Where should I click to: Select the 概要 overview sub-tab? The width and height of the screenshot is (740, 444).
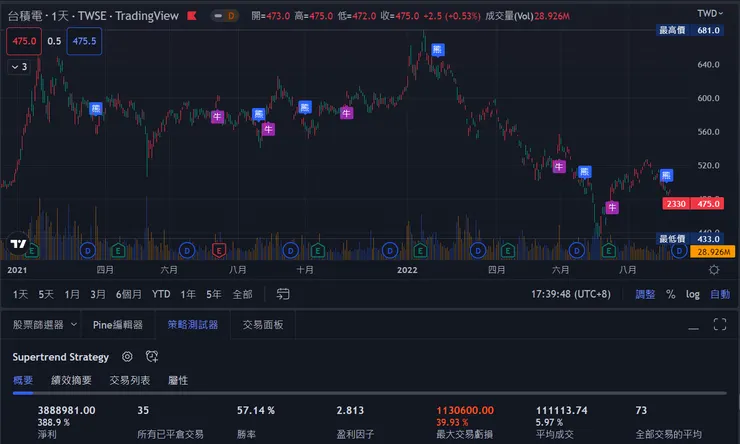point(23,380)
